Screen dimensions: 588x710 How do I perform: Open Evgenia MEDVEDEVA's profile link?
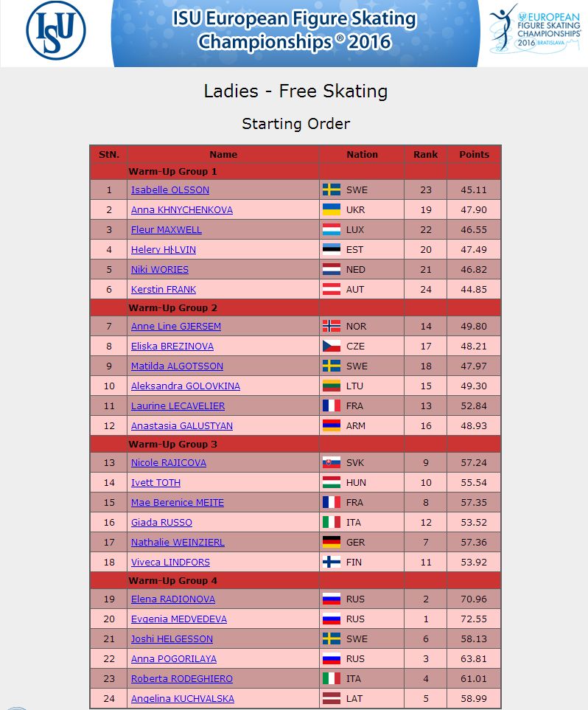click(179, 619)
